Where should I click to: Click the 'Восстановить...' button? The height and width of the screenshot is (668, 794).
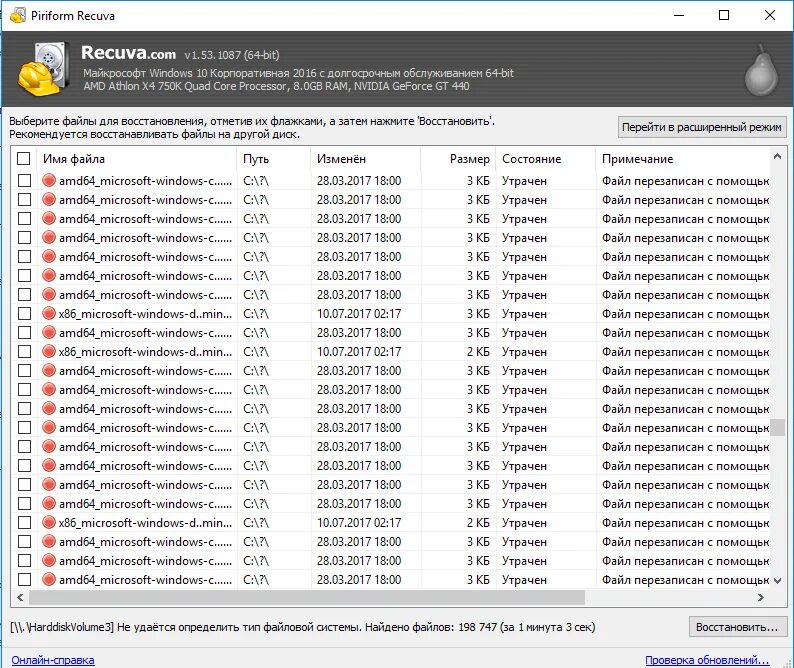pos(737,627)
